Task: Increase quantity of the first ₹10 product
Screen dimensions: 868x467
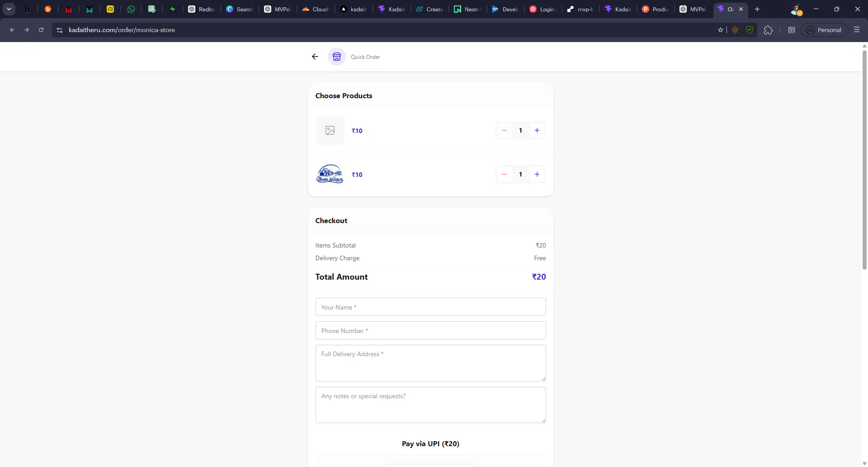Action: click(537, 130)
